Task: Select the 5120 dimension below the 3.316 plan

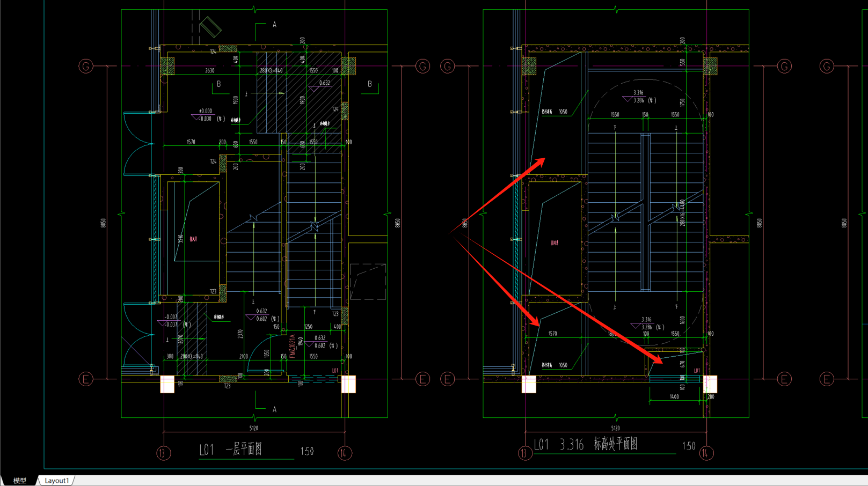Action: click(615, 428)
